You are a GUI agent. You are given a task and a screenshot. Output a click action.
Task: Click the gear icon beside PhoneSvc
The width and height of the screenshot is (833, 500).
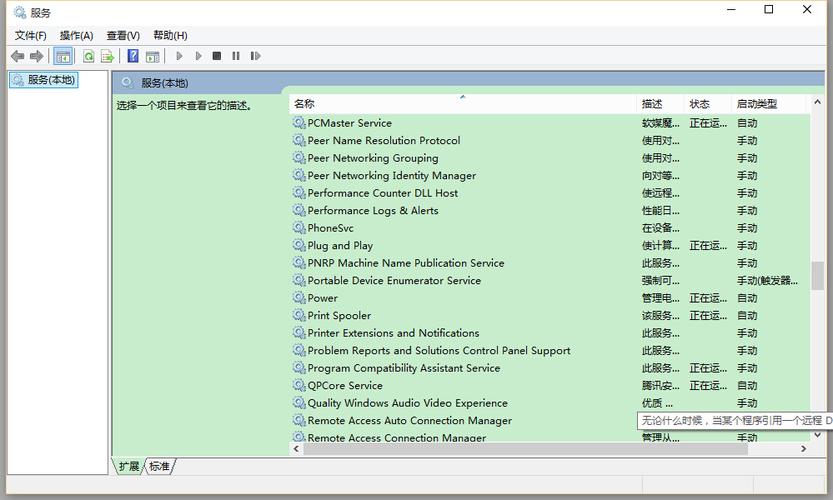point(299,228)
